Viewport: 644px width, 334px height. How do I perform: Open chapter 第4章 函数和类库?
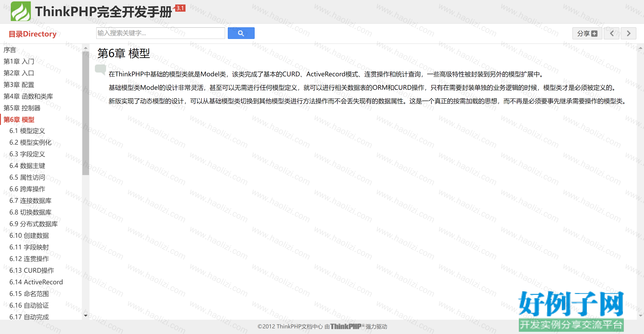coord(28,96)
